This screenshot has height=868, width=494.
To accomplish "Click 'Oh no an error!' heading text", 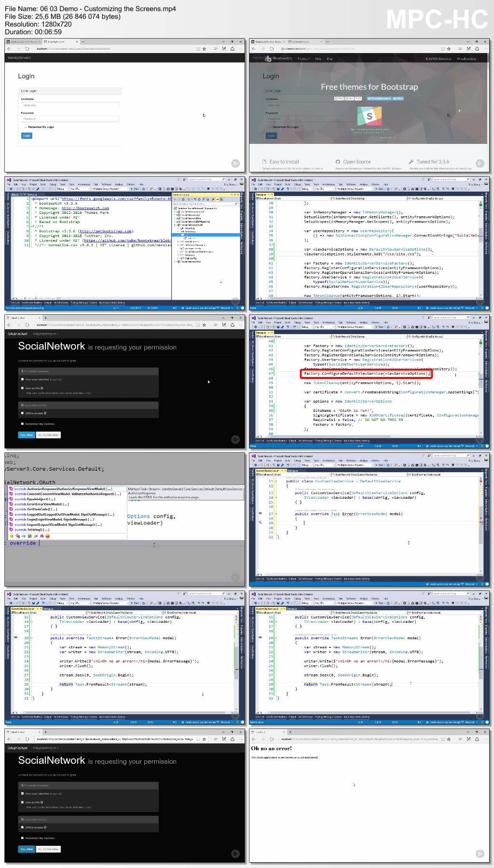I will click(272, 749).
